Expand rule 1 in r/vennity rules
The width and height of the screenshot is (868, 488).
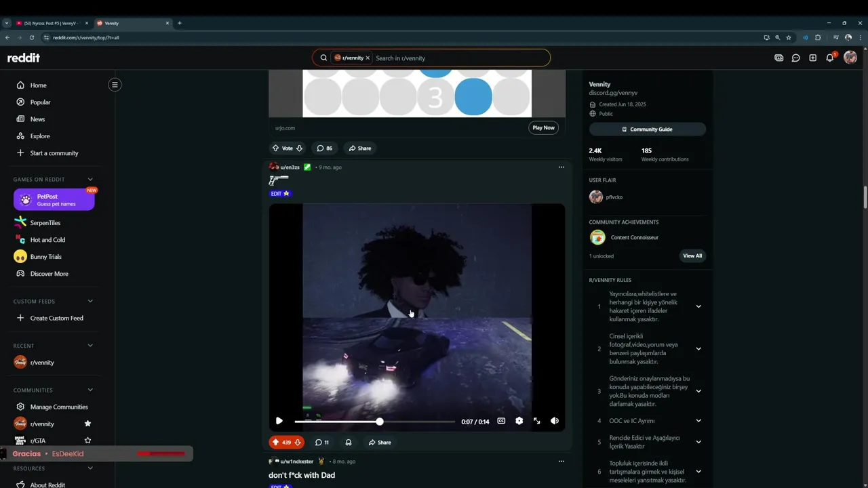click(x=698, y=306)
